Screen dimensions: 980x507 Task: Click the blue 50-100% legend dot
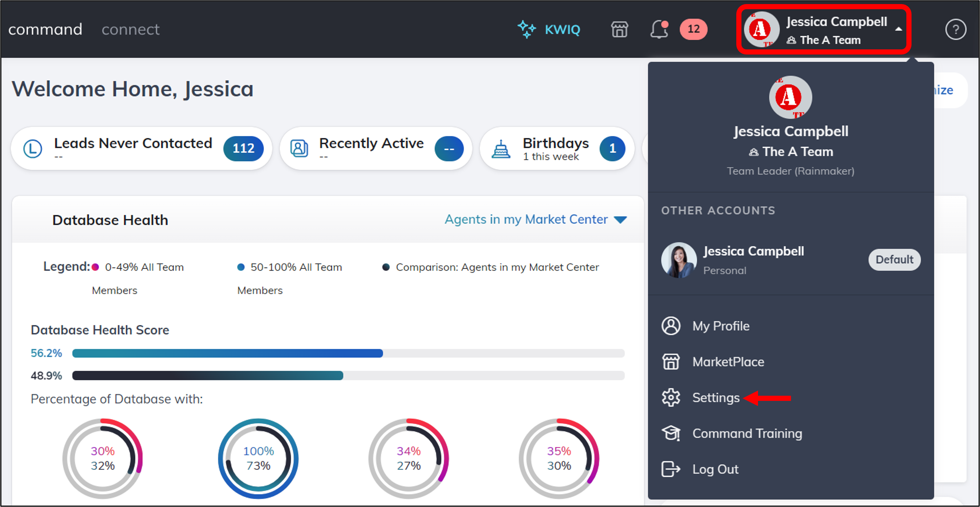pos(240,267)
